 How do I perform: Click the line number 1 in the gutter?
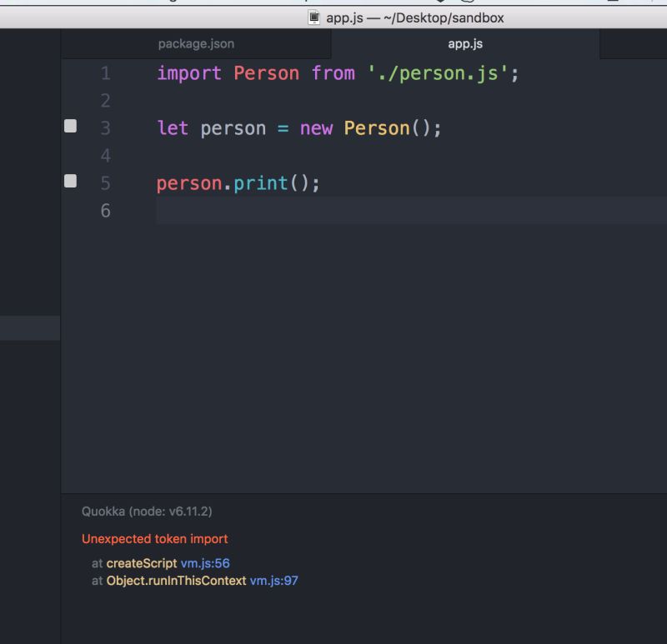point(105,73)
